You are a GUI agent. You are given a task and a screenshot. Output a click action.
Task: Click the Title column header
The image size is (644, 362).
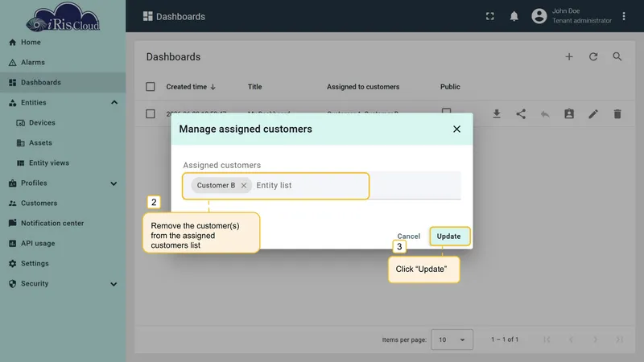pos(254,87)
